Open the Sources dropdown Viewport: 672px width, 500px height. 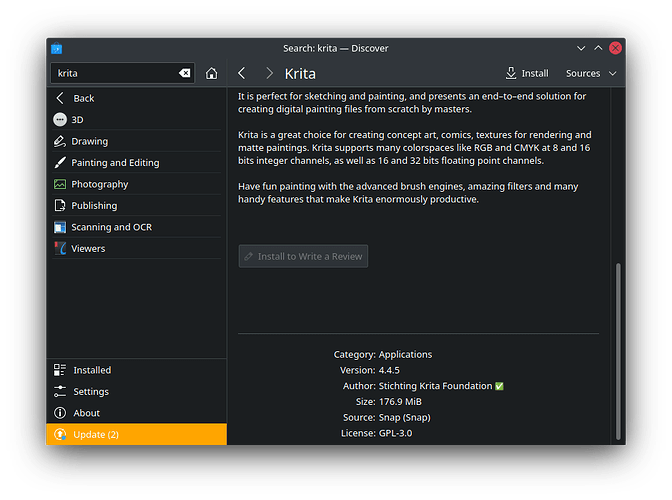tap(591, 73)
